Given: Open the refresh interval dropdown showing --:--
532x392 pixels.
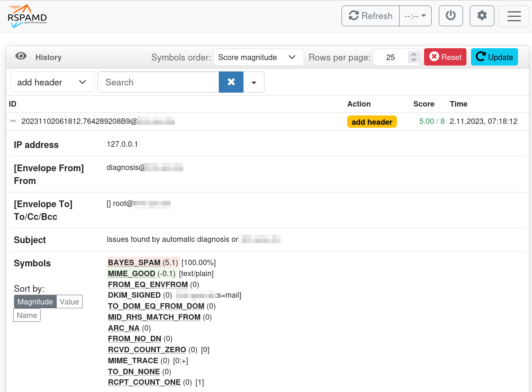Looking at the screenshot, I should (415, 16).
